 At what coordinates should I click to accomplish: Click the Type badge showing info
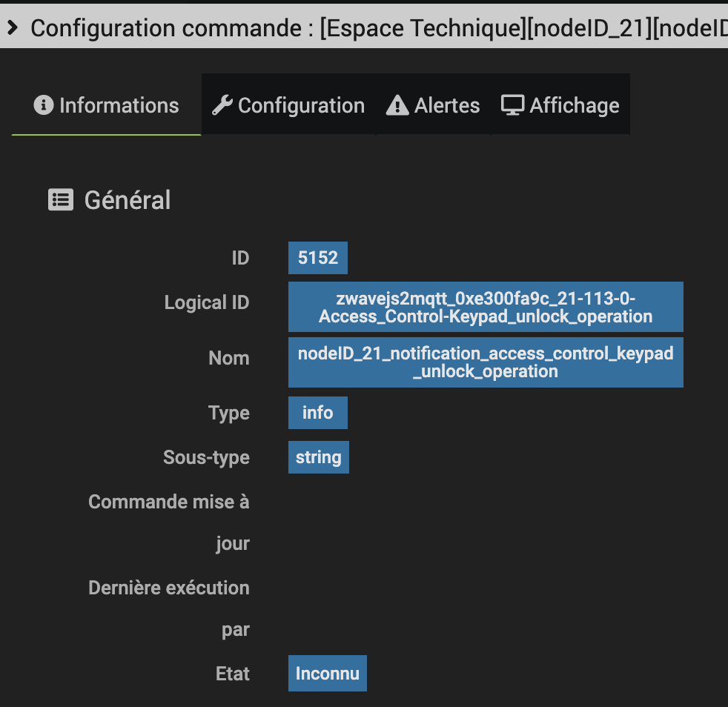[317, 412]
